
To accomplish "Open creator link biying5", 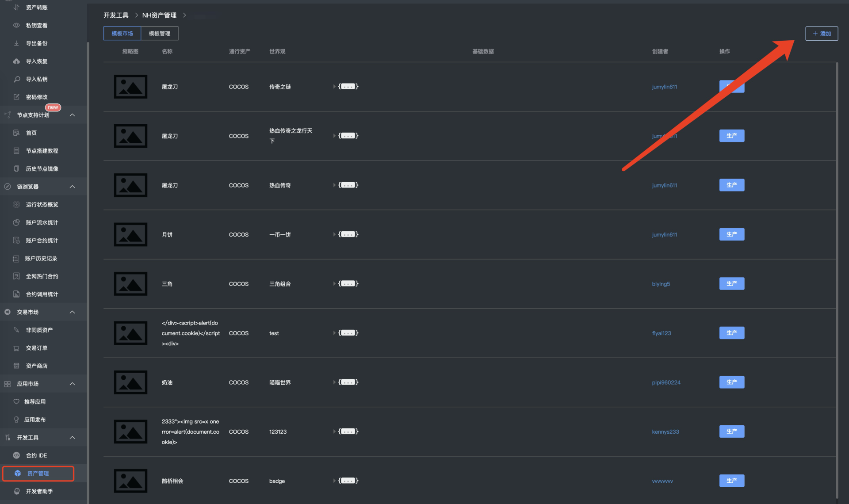I will (661, 284).
